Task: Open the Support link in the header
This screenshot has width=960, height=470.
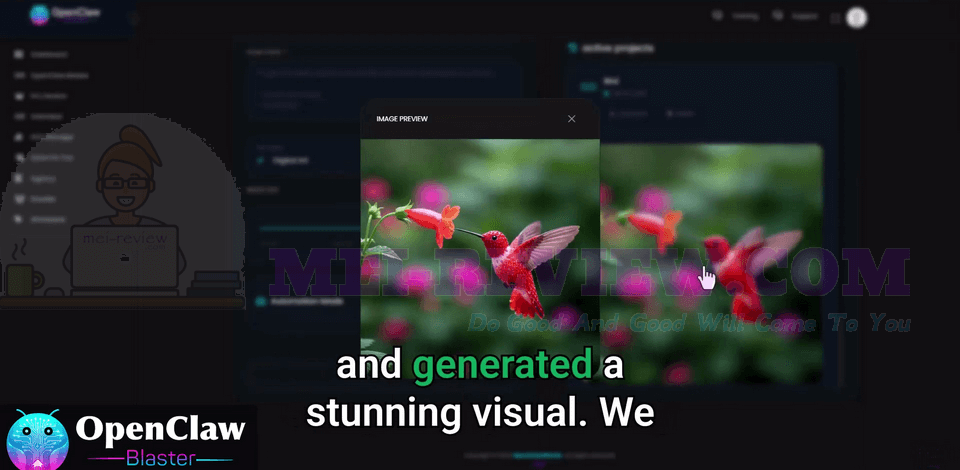Action: pyautogui.click(x=804, y=17)
